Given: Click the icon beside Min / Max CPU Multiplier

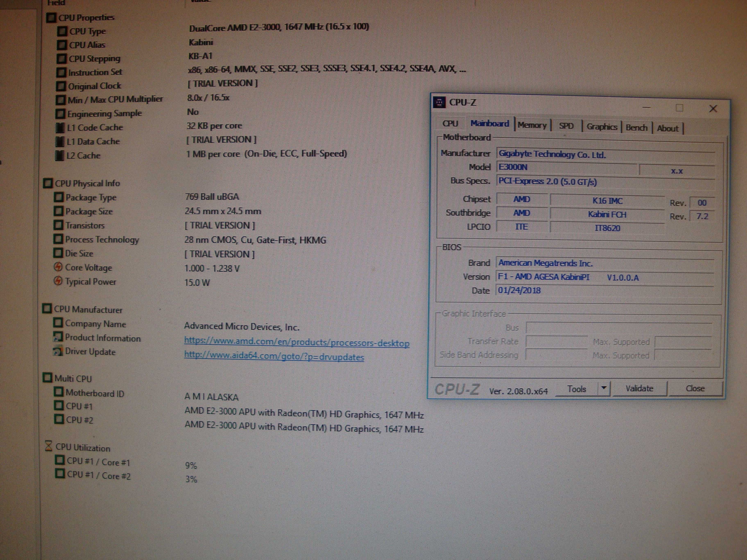Looking at the screenshot, I should pyautogui.click(x=60, y=100).
